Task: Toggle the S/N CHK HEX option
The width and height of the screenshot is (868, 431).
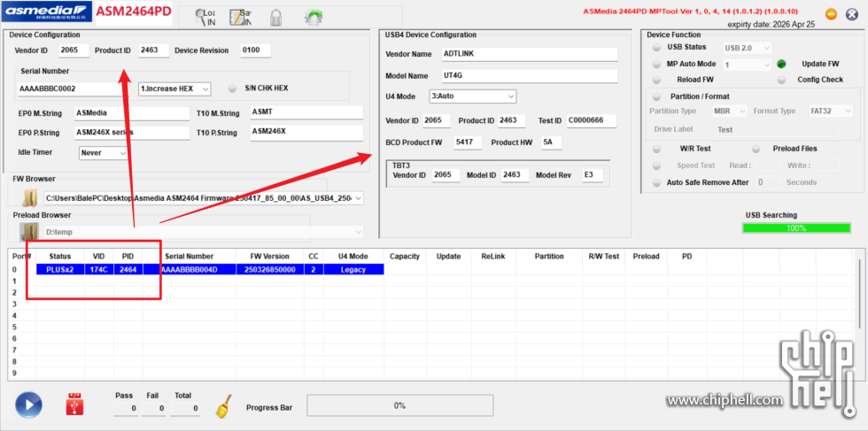Action: click(x=232, y=88)
